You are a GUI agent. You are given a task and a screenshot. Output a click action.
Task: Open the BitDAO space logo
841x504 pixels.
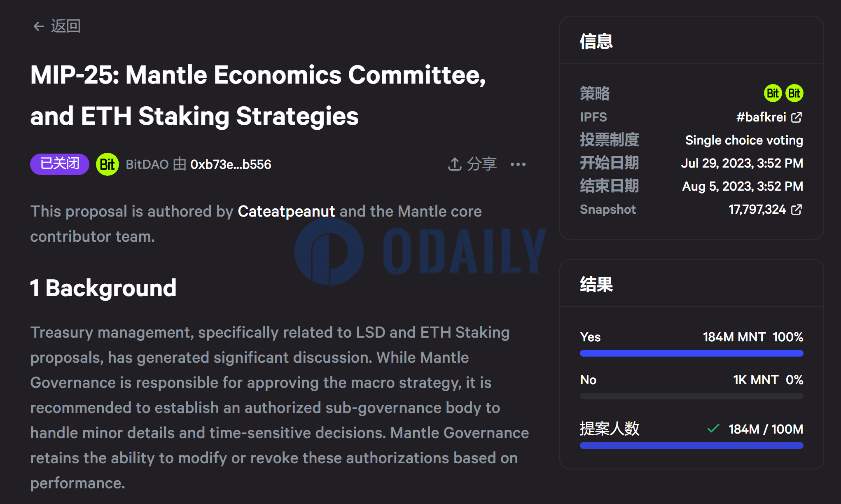pyautogui.click(x=107, y=164)
